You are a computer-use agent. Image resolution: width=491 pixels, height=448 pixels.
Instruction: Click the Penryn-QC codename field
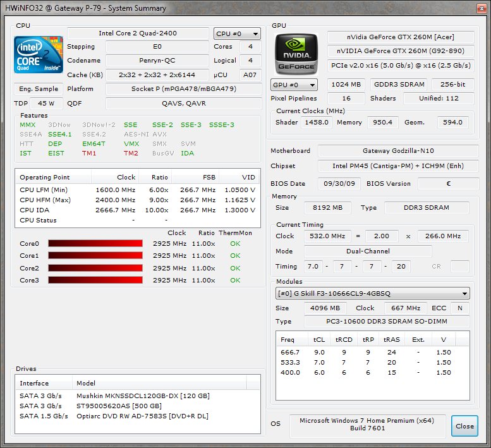point(157,61)
